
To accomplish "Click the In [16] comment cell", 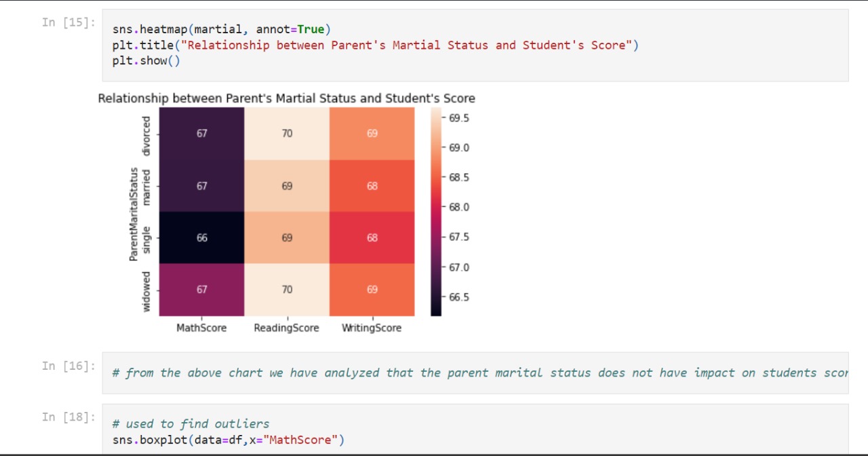I will [x=475, y=373].
